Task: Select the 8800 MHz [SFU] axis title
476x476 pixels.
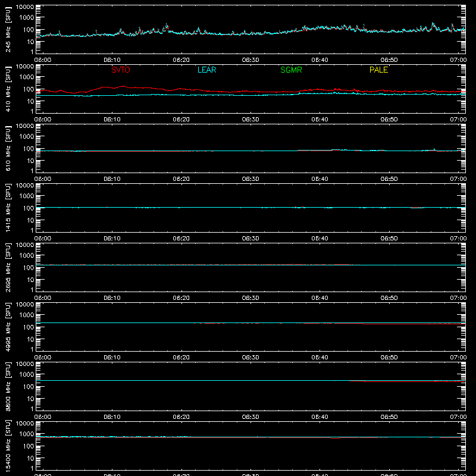Action: coord(8,386)
